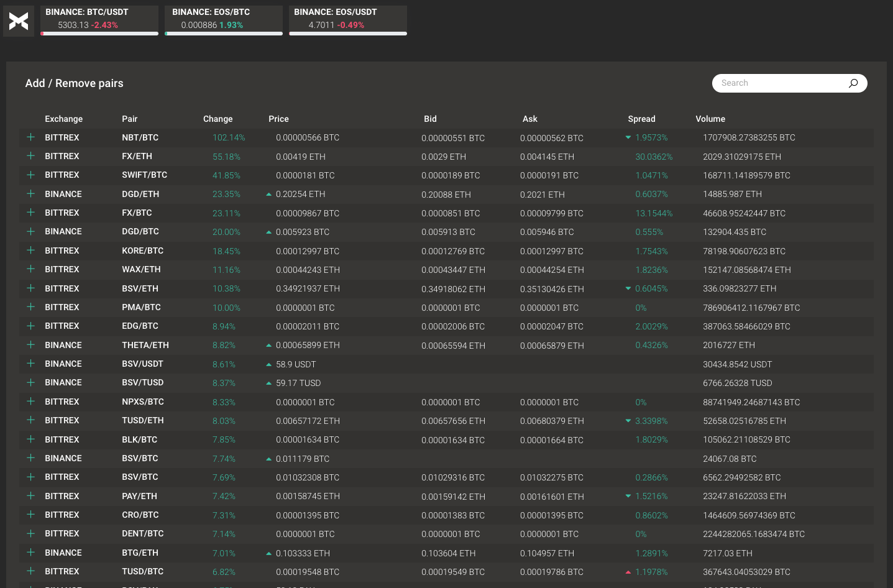Click the app logo icon
893x588 pixels.
(x=19, y=21)
